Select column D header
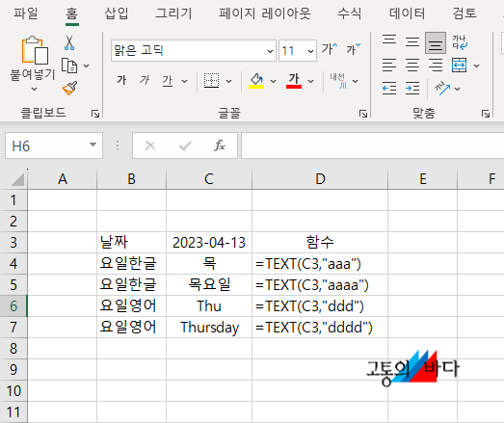 [320, 179]
